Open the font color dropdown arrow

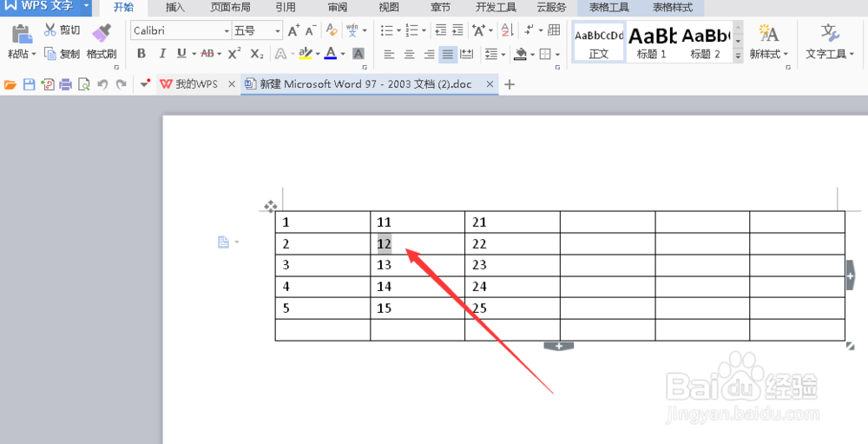pos(343,55)
